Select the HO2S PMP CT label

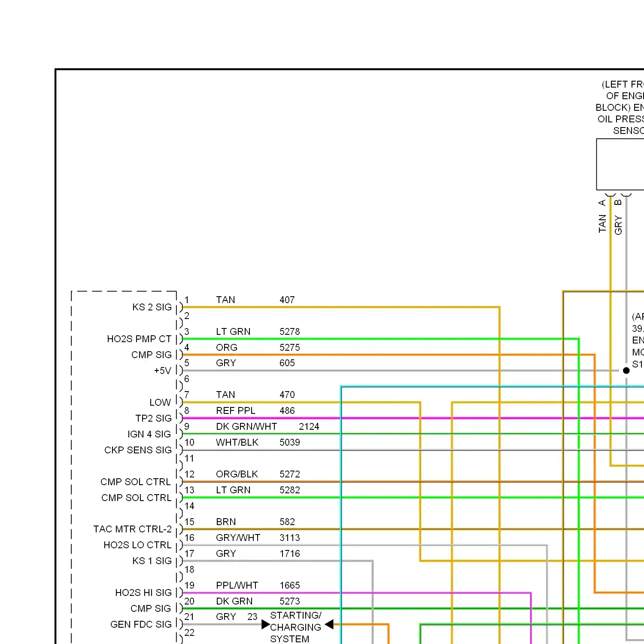click(x=139, y=339)
